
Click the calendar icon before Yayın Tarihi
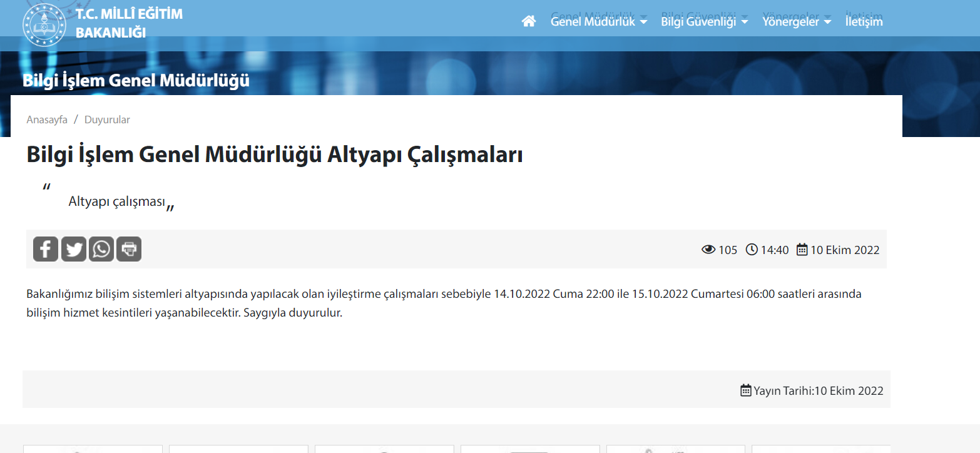[746, 390]
